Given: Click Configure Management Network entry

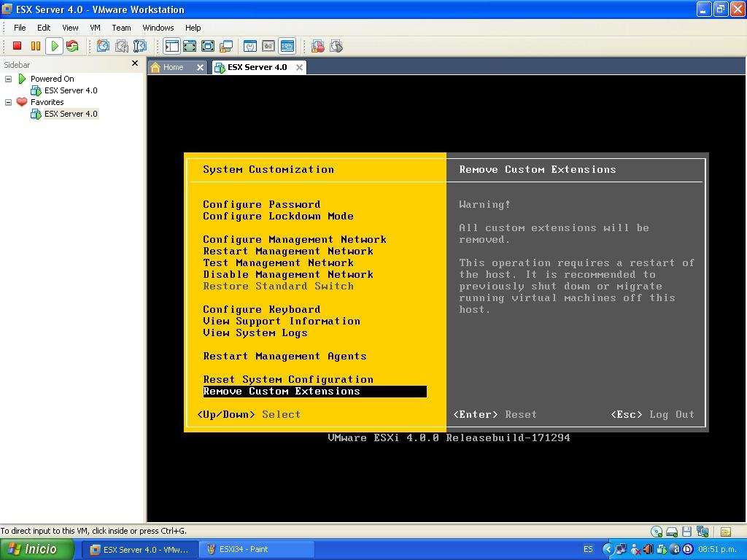Looking at the screenshot, I should click(x=295, y=239).
